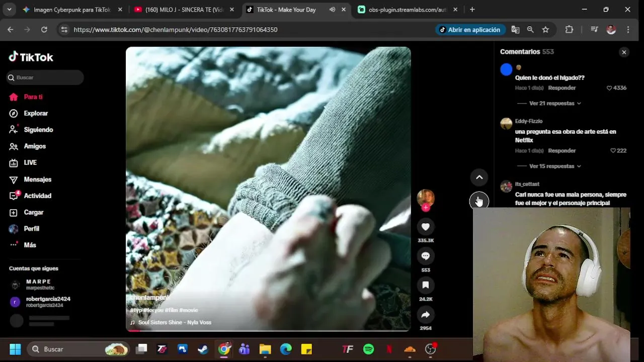Viewport: 644px width, 362px height.
Task: Open Spotify from the taskbar
Action: tap(368, 349)
